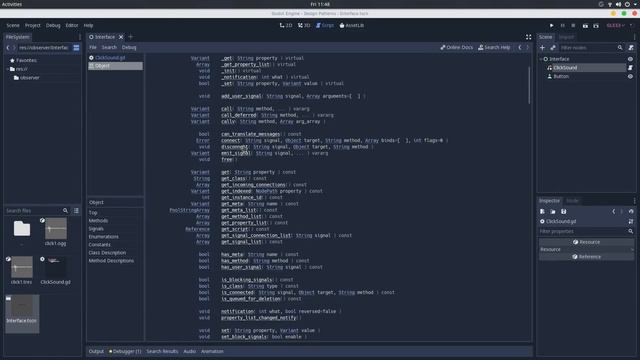Switch to the 3D workspace
Image resolution: width=640 pixels, height=360 pixels.
pyautogui.click(x=304, y=25)
